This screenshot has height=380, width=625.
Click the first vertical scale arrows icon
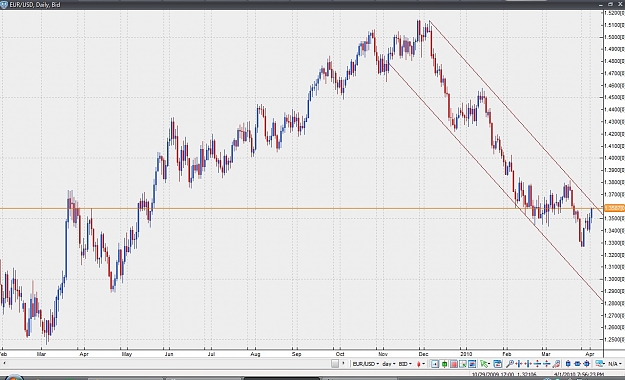click(x=537, y=364)
